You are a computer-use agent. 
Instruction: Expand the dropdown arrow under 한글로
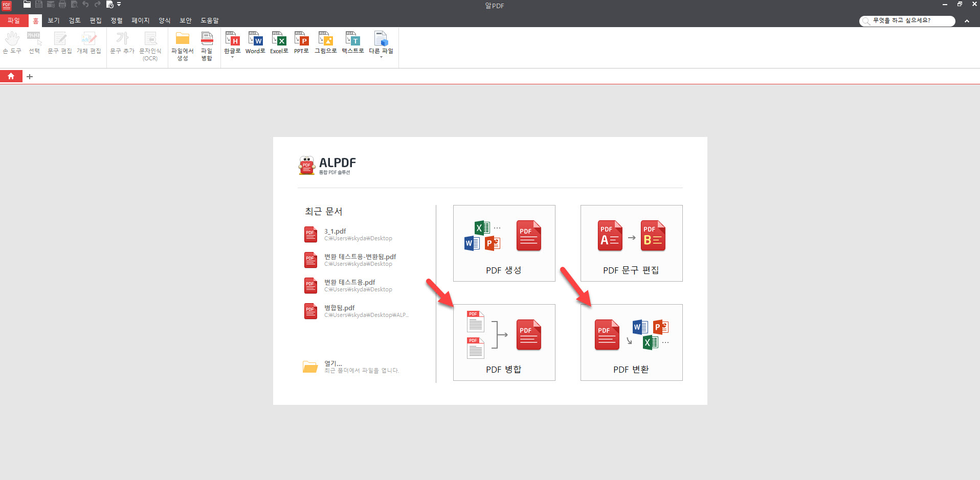(232, 57)
